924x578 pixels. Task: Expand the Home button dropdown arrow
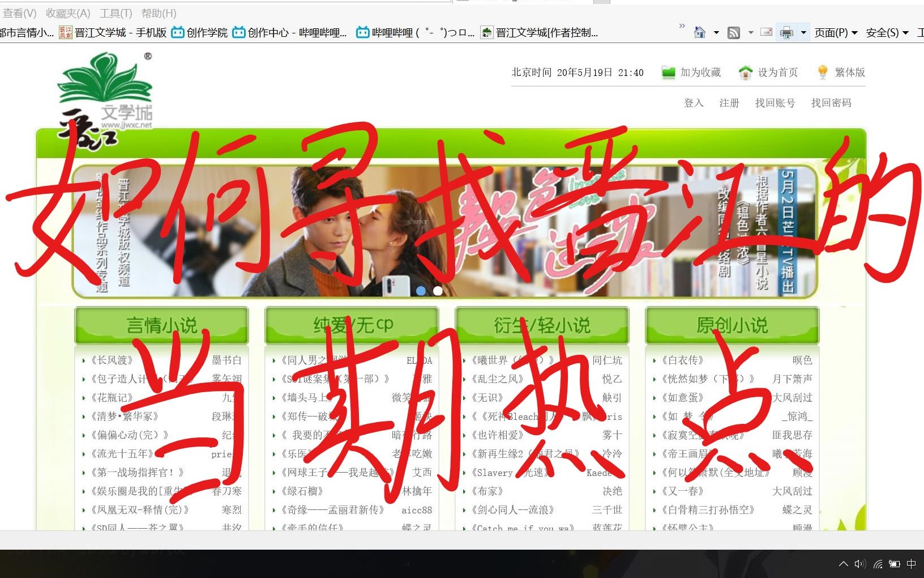[x=716, y=33]
